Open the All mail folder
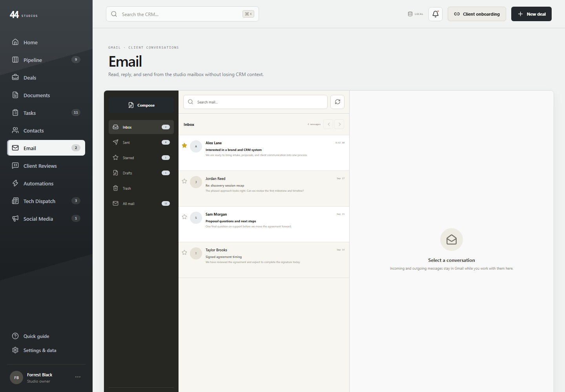 [x=141, y=203]
